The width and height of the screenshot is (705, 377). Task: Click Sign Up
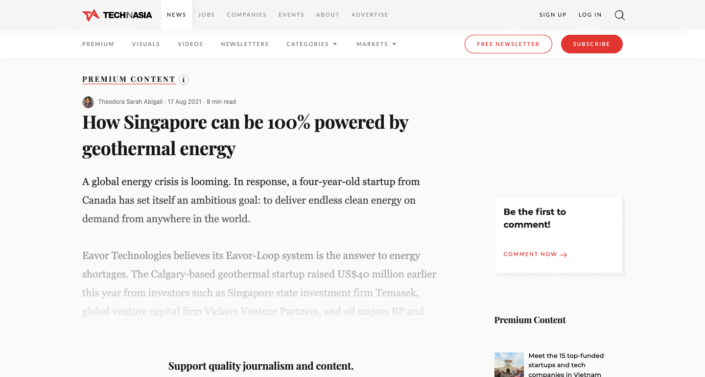pos(553,15)
